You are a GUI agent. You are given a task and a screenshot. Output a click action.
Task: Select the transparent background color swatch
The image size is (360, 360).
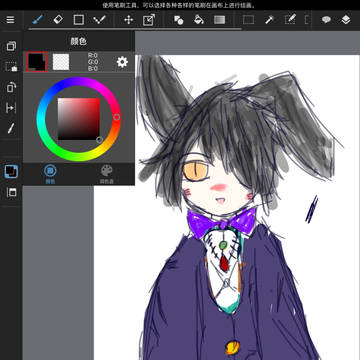click(61, 62)
